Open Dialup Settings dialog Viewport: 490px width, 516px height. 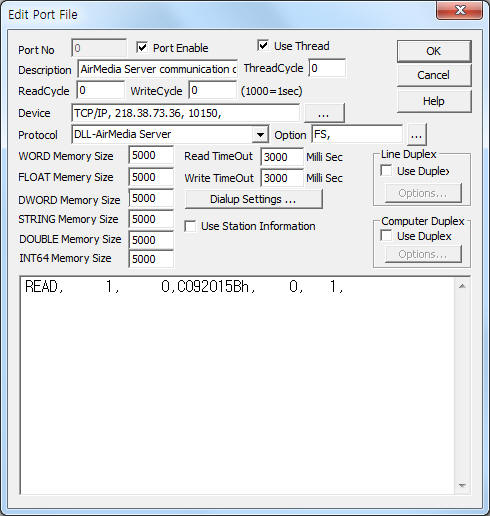pos(253,199)
